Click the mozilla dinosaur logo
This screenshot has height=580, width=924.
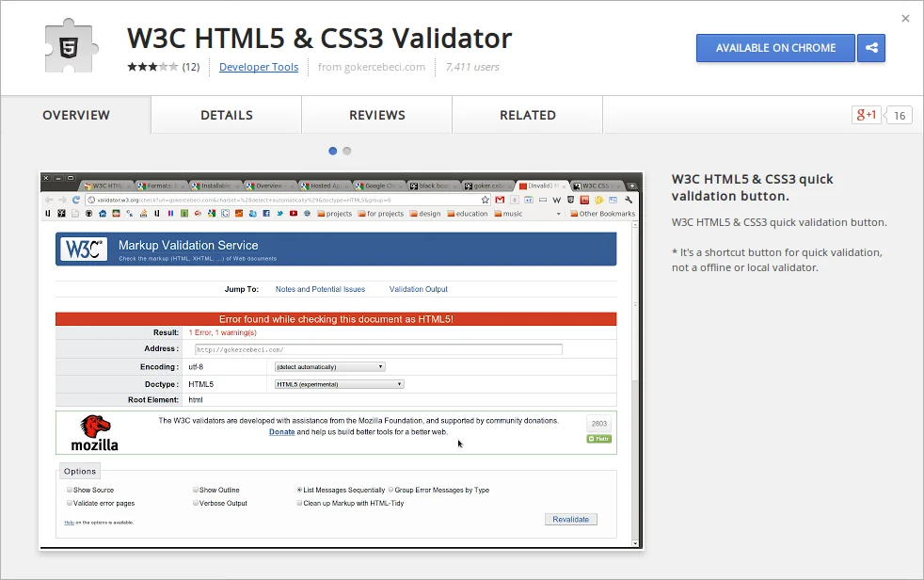pos(94,433)
